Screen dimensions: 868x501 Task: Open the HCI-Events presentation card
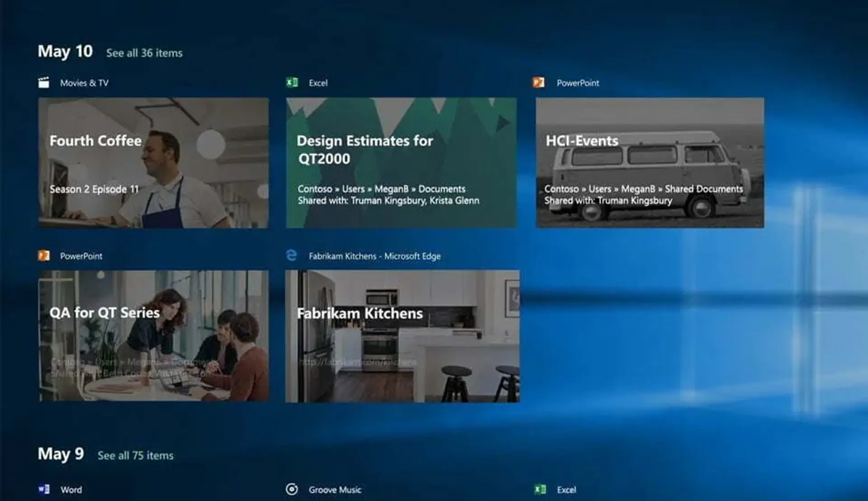click(650, 163)
